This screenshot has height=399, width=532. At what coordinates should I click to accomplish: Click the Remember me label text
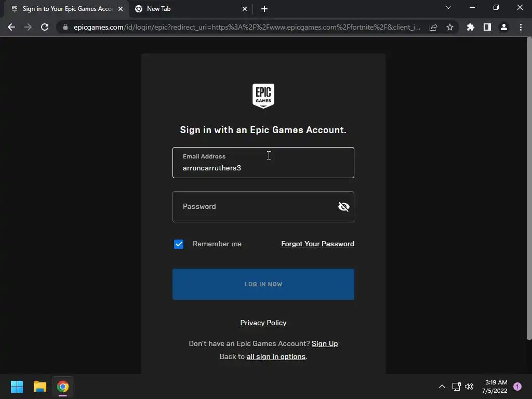point(217,244)
